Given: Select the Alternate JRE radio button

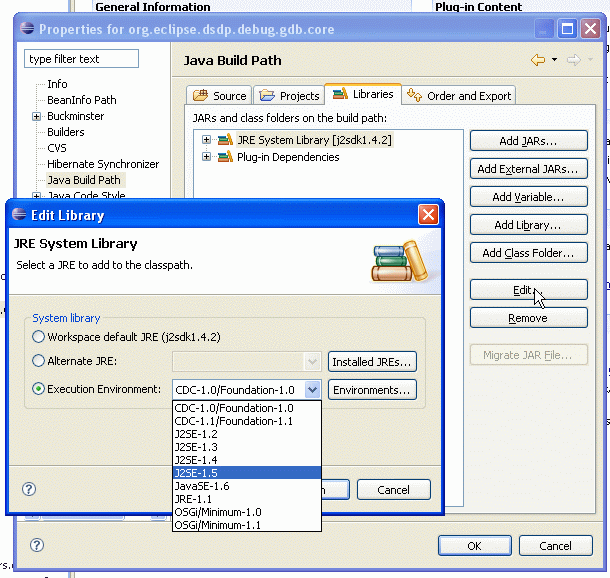Looking at the screenshot, I should [38, 361].
